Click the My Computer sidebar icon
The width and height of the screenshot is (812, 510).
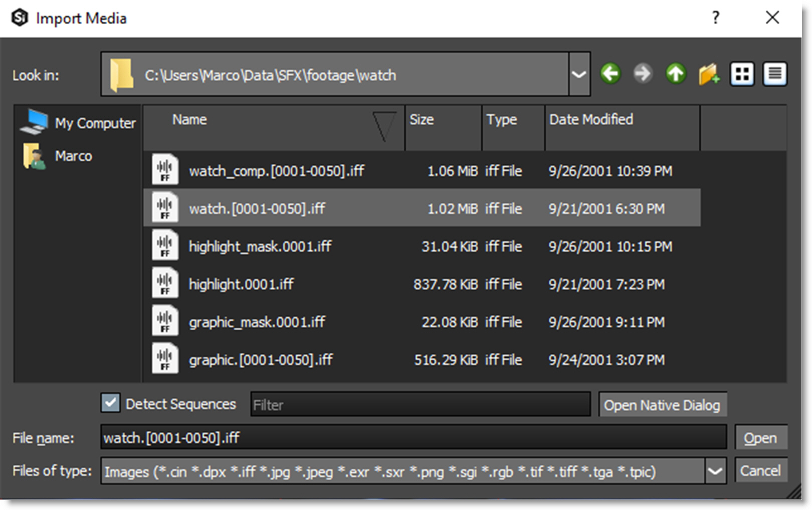click(35, 122)
